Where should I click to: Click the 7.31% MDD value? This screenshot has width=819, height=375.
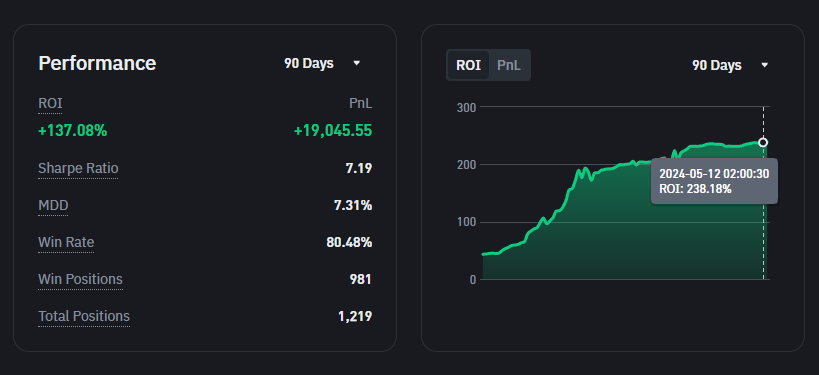(x=353, y=205)
